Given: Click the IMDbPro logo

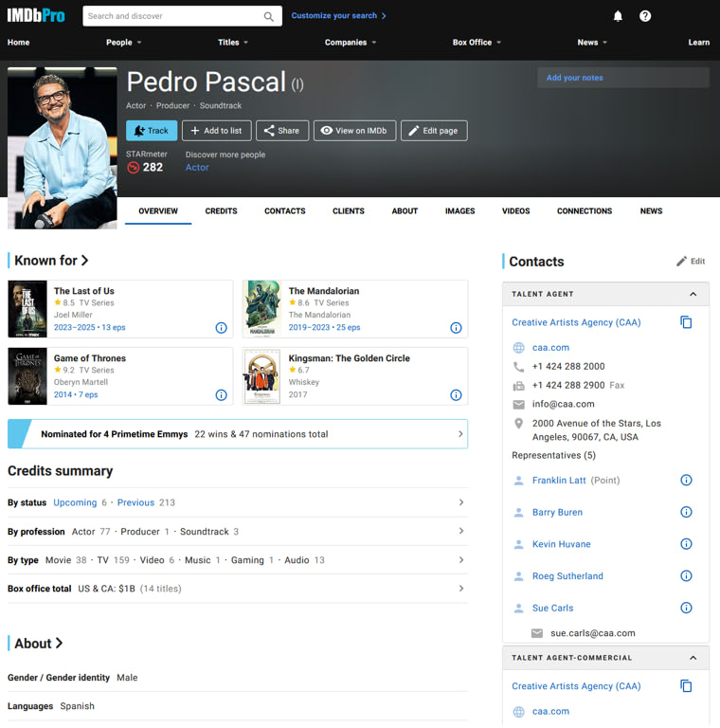Looking at the screenshot, I should pos(36,16).
